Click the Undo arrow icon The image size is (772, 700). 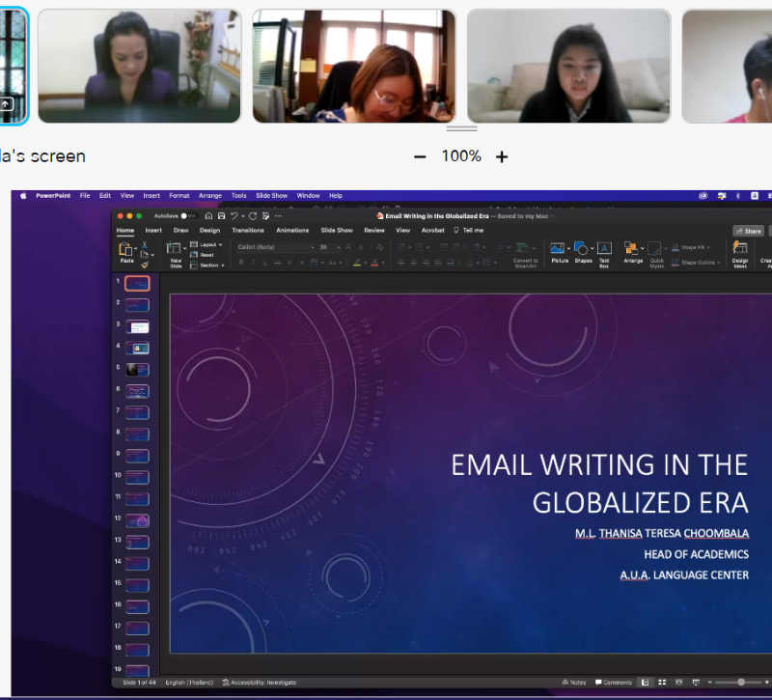tap(234, 215)
